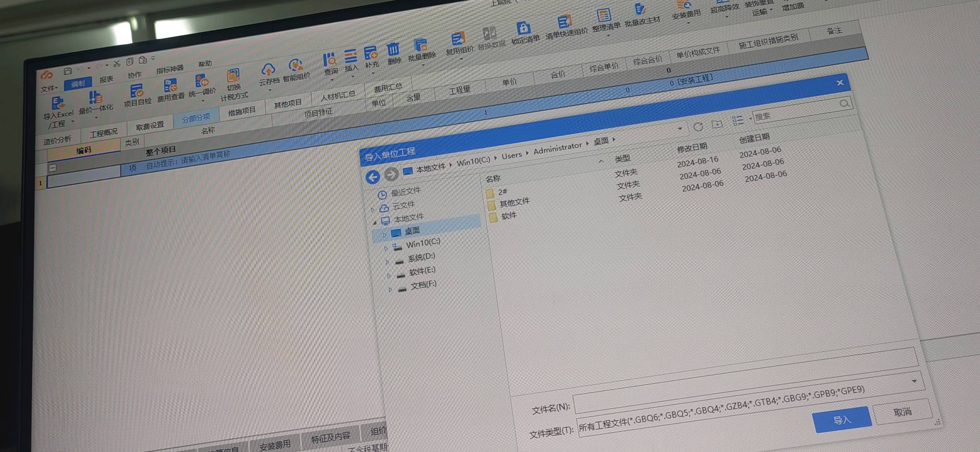Sort by 修改日期 column header

click(692, 147)
